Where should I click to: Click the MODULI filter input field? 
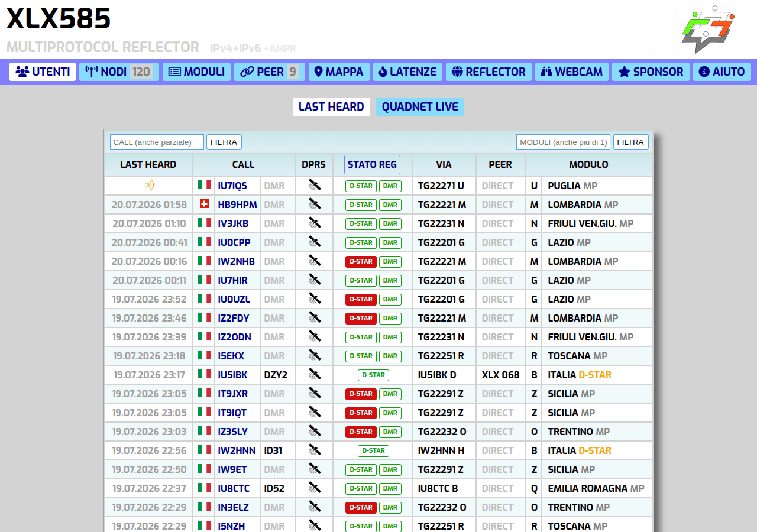tap(563, 142)
